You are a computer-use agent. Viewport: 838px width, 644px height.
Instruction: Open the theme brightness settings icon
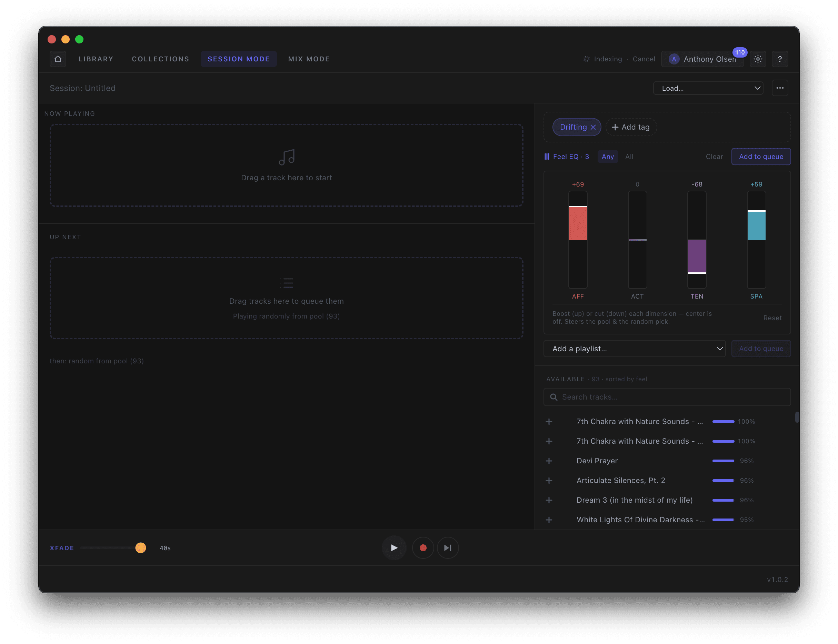pos(758,59)
